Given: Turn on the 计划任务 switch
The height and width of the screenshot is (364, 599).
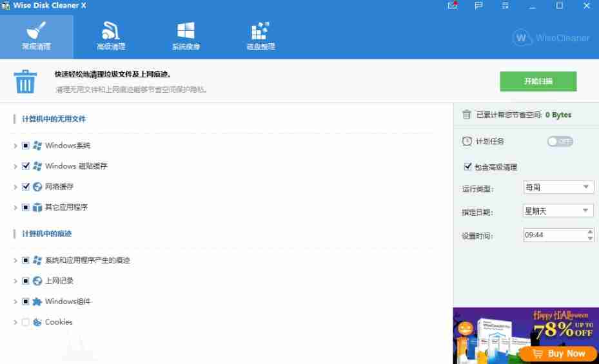Looking at the screenshot, I should (x=560, y=142).
